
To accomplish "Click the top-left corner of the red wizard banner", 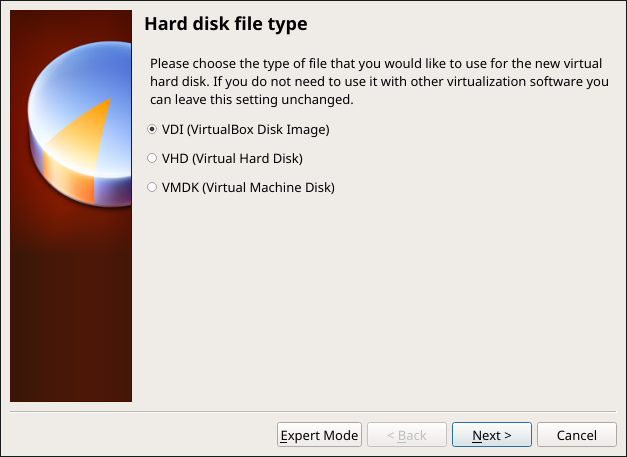I will [14, 14].
